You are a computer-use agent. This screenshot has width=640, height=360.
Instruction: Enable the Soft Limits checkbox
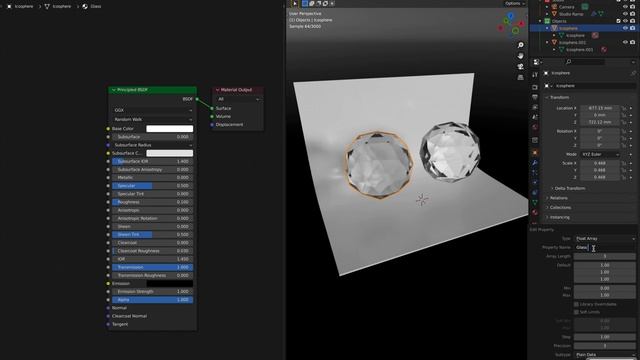(576, 312)
